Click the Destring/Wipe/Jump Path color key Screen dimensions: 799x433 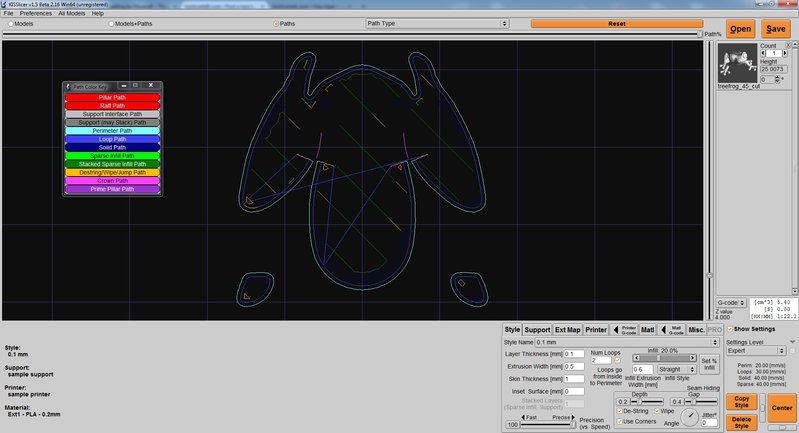(x=112, y=172)
